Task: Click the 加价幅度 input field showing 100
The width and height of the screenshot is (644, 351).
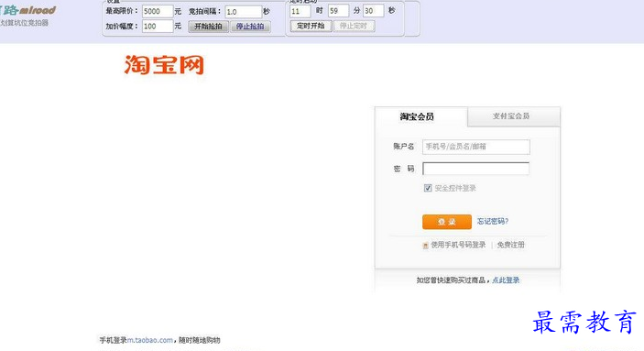Action: (158, 27)
